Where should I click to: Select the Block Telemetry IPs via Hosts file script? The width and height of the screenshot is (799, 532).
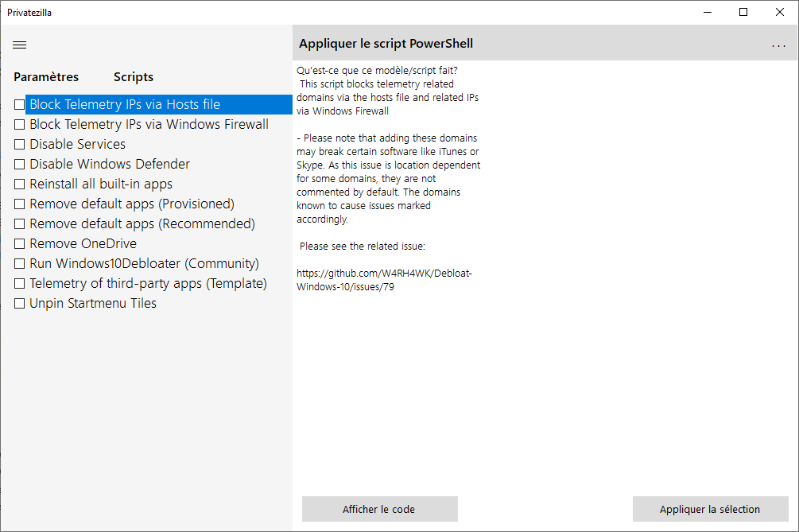[158, 104]
